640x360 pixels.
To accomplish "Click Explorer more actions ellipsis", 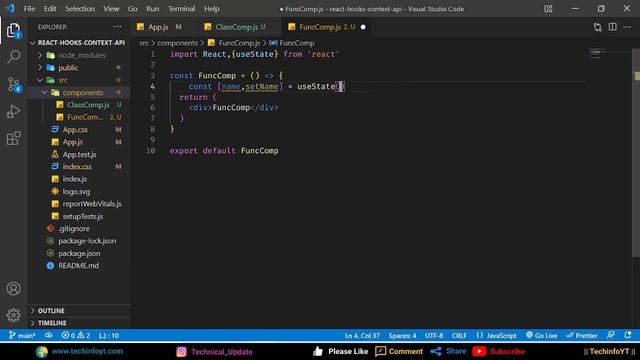I will [118, 27].
